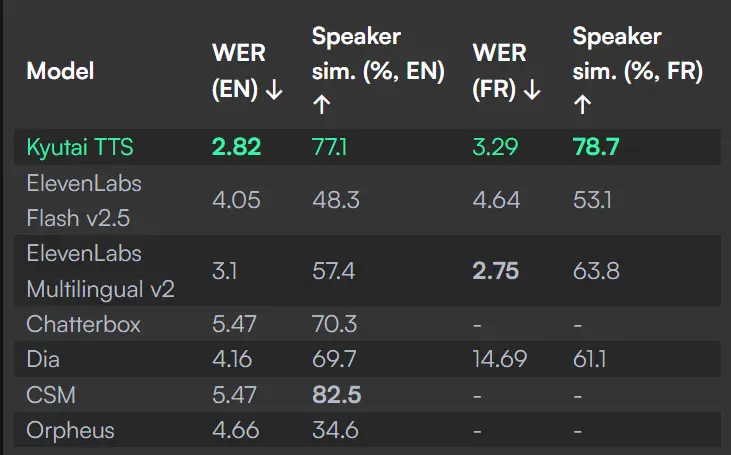
Task: Click Kyutai TTS French speaker similarity 78.7
Action: click(x=596, y=148)
